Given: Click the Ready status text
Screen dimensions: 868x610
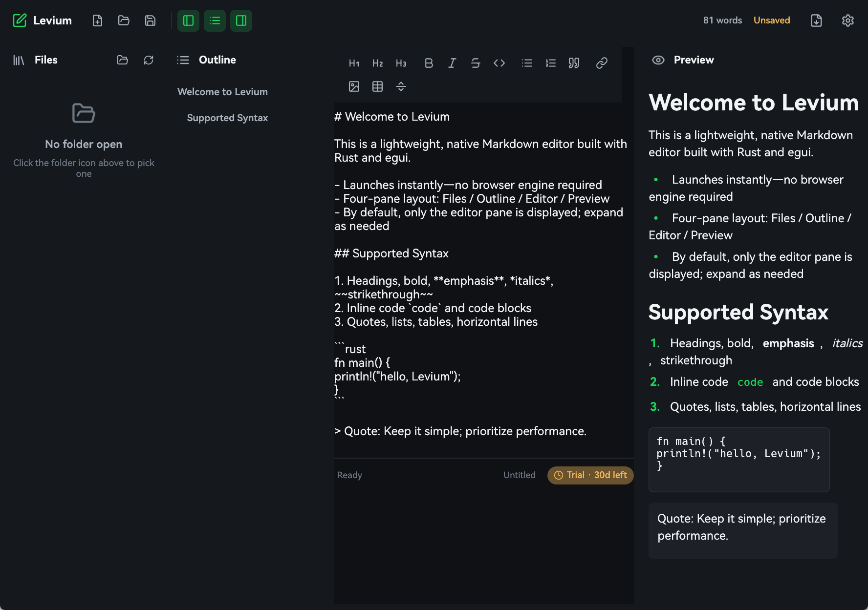Looking at the screenshot, I should [x=349, y=475].
